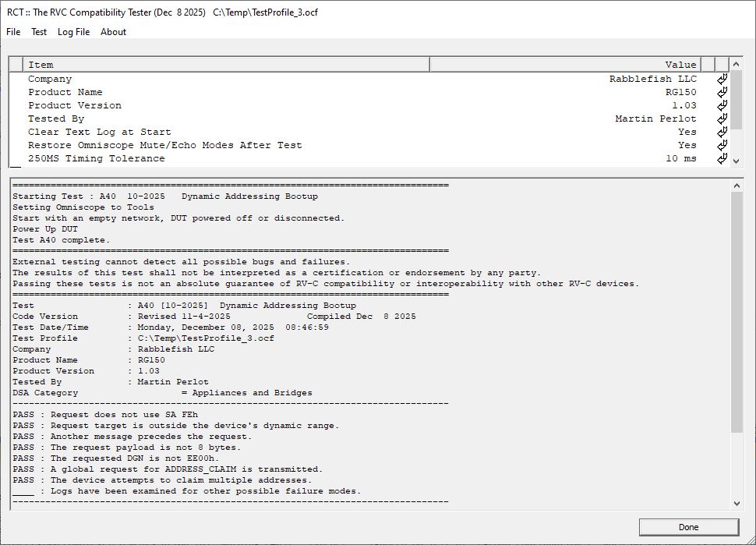Click the arrow icon for 250MS Timing Tolerance
The height and width of the screenshot is (545, 756).
coord(721,158)
